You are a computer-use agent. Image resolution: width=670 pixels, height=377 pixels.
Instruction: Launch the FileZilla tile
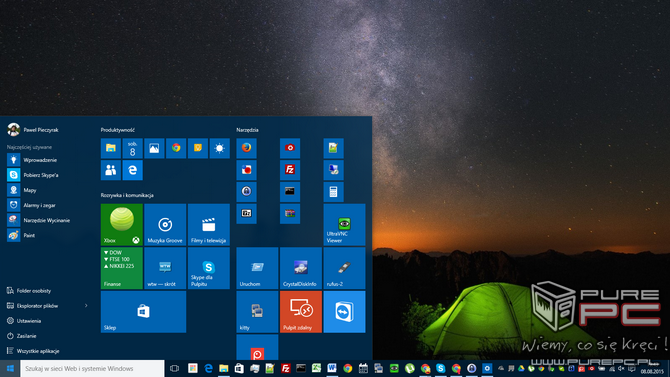290,170
